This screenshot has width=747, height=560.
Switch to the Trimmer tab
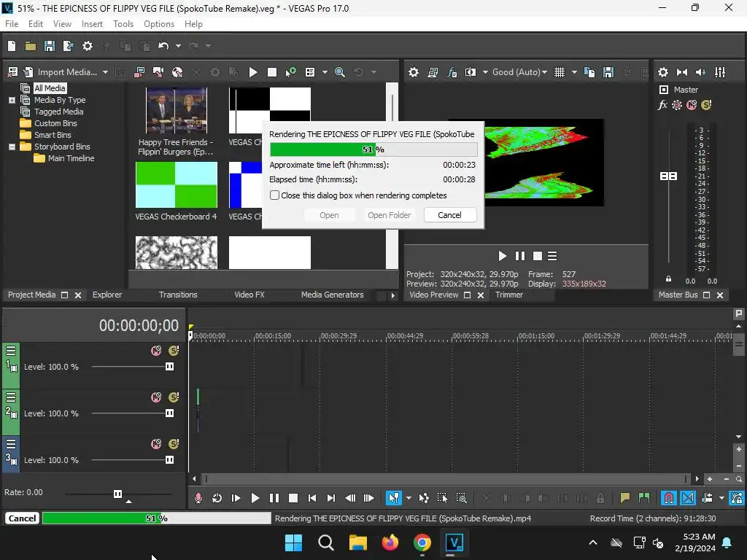(x=508, y=295)
